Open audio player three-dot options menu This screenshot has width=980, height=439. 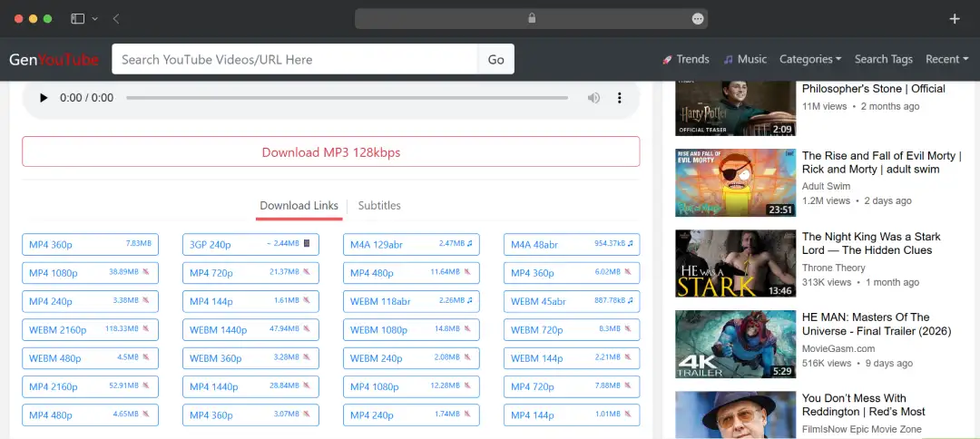coord(620,98)
